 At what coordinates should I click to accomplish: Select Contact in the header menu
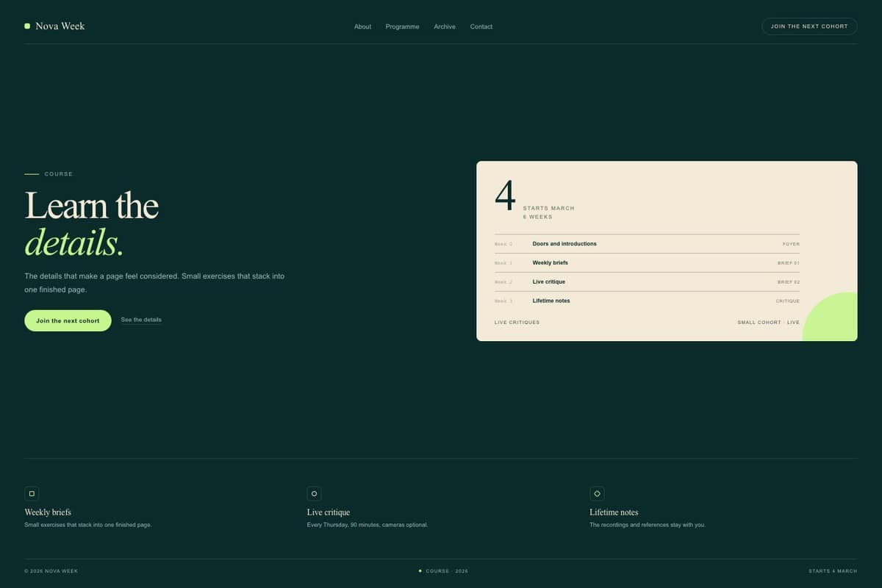coord(481,26)
